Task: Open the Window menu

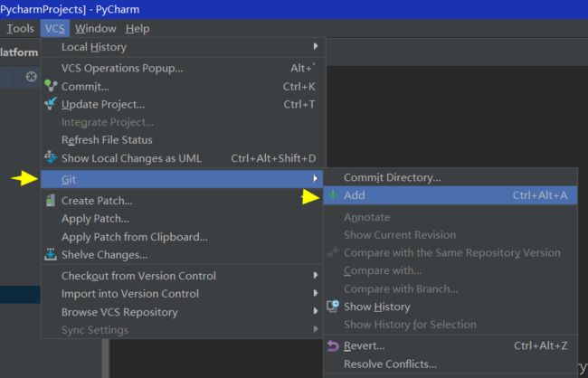Action: pos(96,29)
